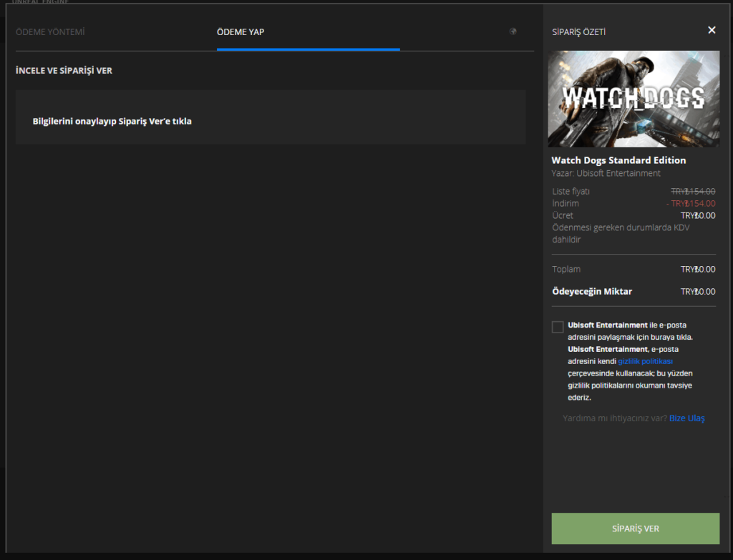
Task: Click the Ödeyeceğin Miktar label
Action: 592,291
